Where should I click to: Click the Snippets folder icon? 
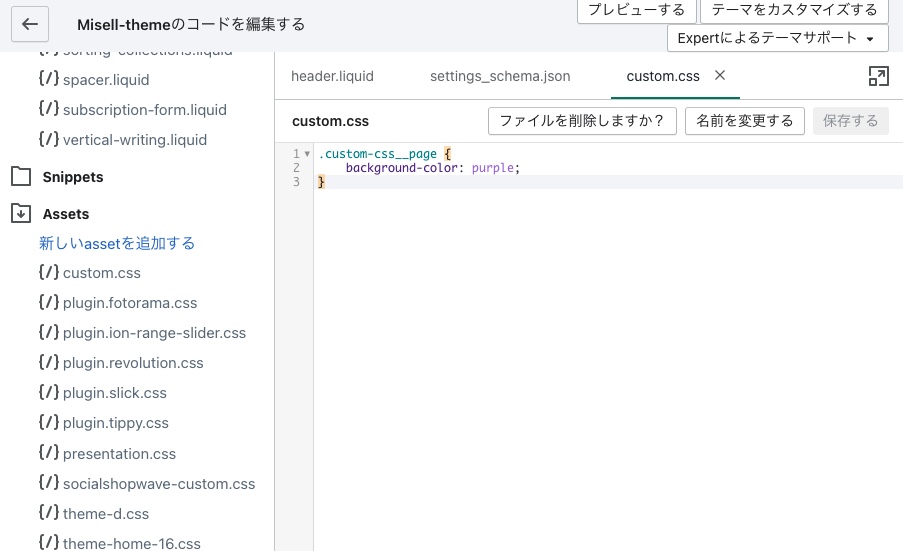click(21, 176)
